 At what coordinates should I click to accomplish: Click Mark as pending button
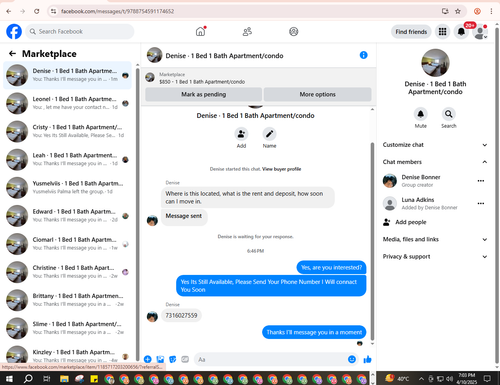point(203,94)
